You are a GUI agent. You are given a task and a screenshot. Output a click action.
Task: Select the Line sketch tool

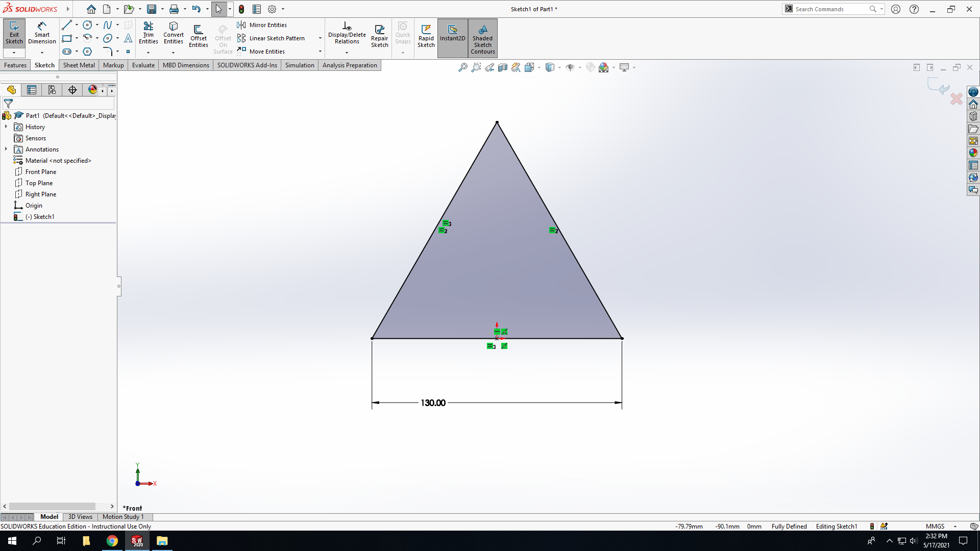66,25
